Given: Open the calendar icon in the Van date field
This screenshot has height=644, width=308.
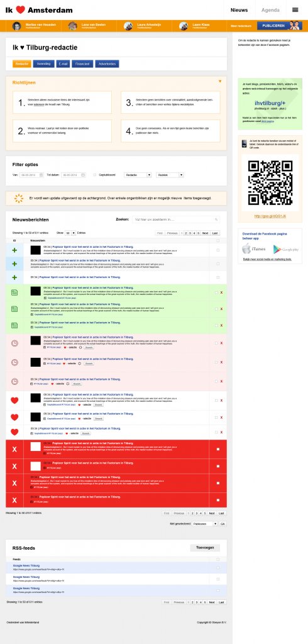Looking at the screenshot, I should pyautogui.click(x=42, y=175).
